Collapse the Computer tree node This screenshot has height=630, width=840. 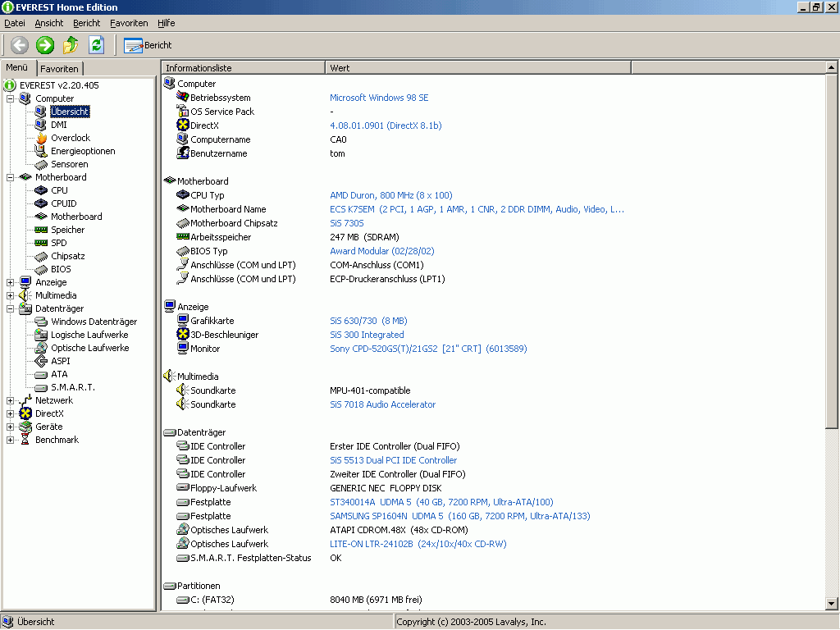[10, 98]
